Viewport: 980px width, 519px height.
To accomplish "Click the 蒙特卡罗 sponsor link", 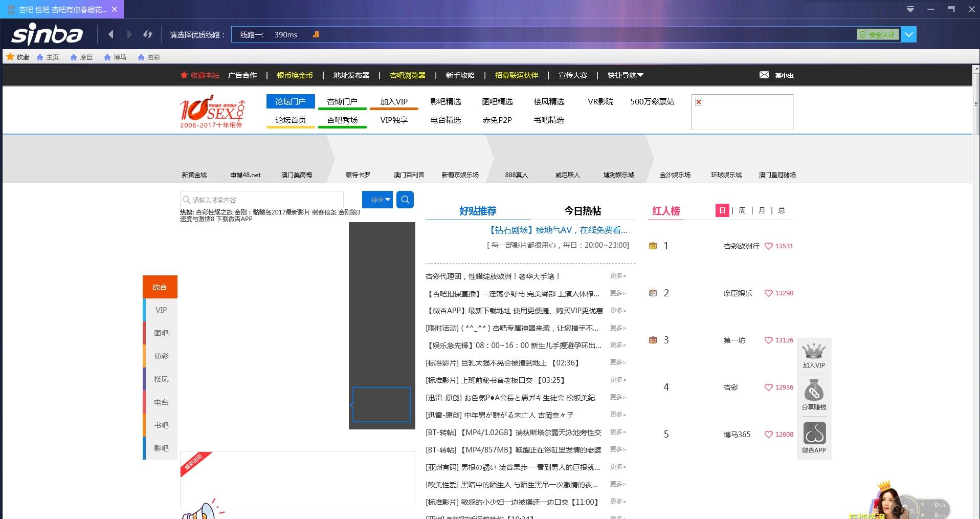I will [x=358, y=175].
